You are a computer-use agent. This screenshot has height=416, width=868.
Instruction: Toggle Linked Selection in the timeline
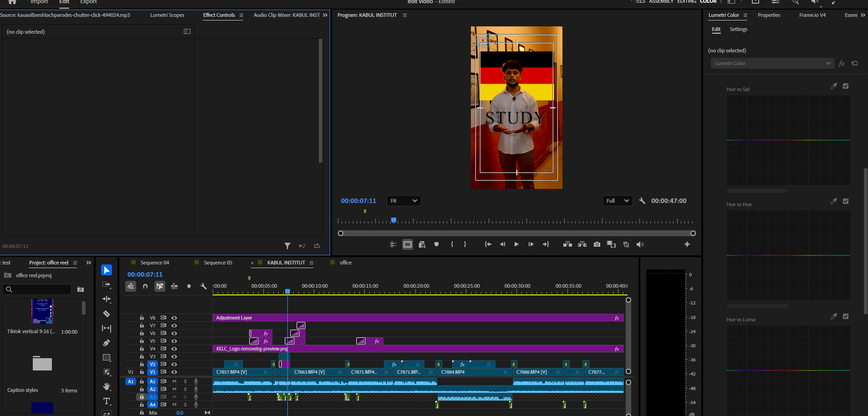click(160, 286)
